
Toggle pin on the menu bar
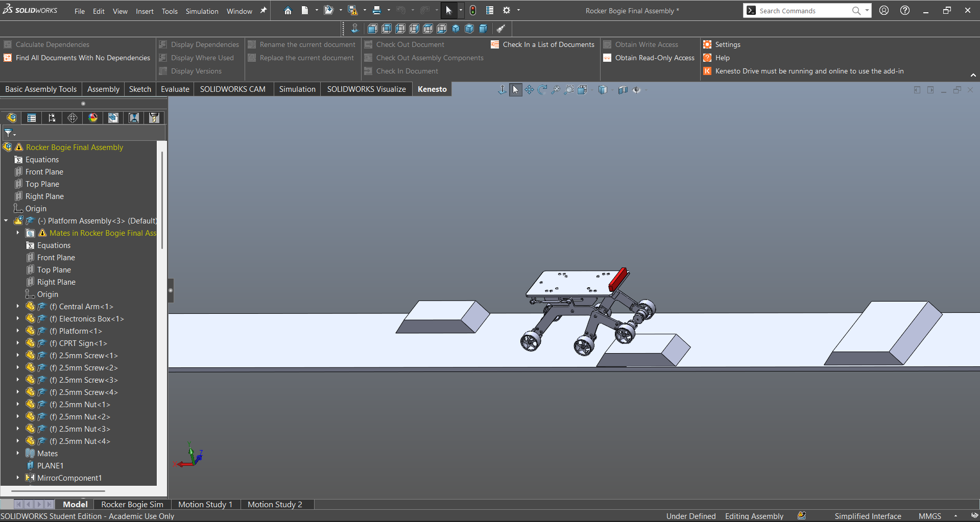264,10
